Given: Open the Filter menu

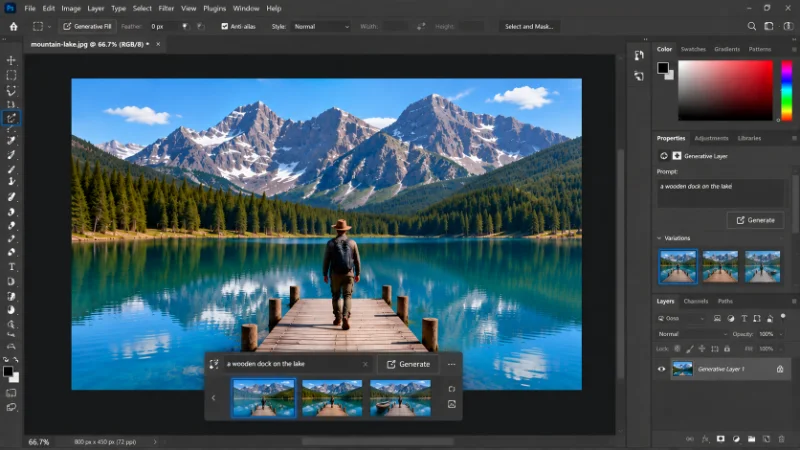Looking at the screenshot, I should click(x=166, y=8).
